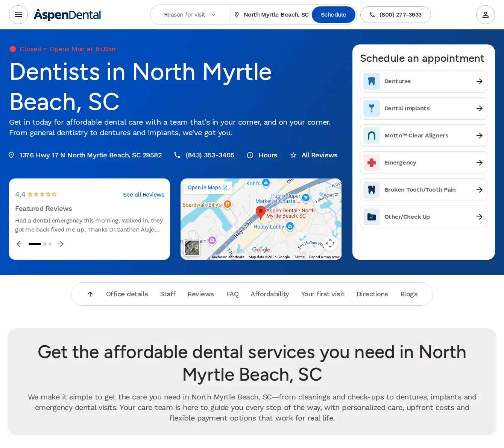This screenshot has width=504, height=448.
Task: Click the Broken Tooth icon
Action: click(372, 190)
